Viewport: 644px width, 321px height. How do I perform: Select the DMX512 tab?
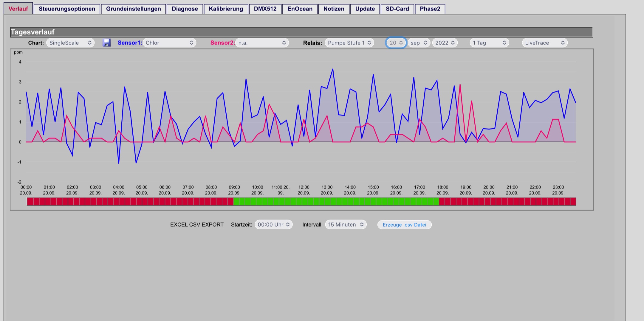pyautogui.click(x=265, y=9)
